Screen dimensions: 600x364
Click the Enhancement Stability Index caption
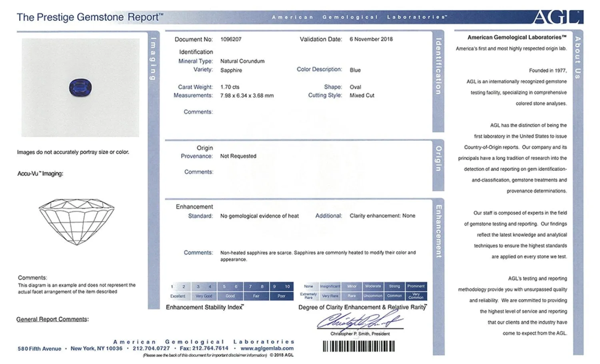(205, 307)
